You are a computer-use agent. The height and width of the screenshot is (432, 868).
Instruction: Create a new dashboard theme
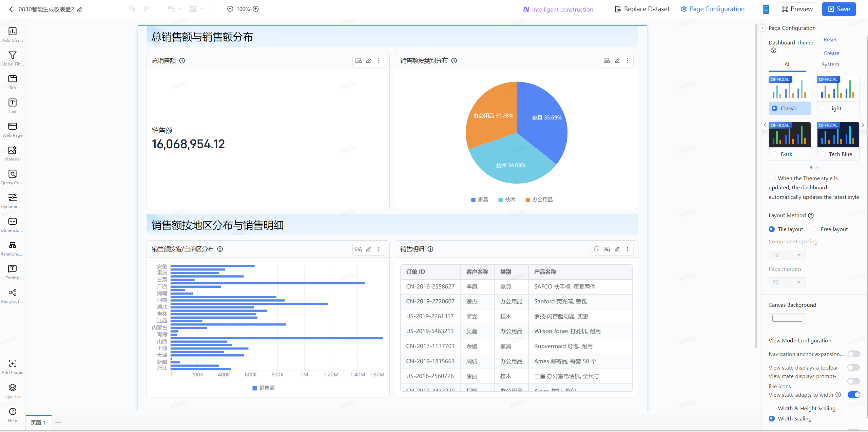[x=831, y=53]
